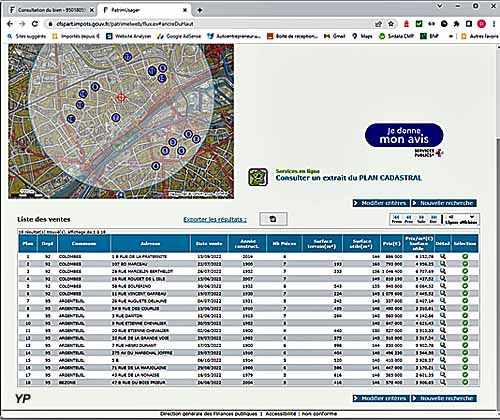Image resolution: width=500 pixels, height=420 pixels.
Task: View detail of 58 RUE SOLFERINO sale
Action: coord(442,286)
